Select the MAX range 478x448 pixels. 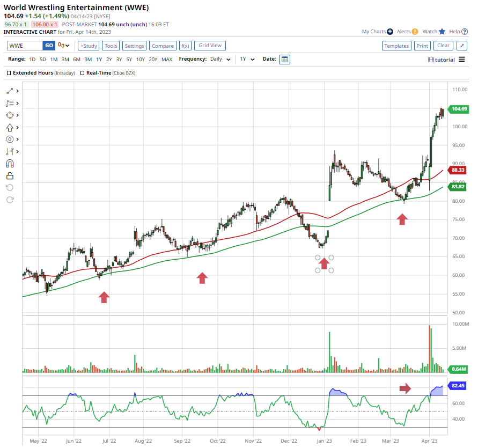coord(167,60)
